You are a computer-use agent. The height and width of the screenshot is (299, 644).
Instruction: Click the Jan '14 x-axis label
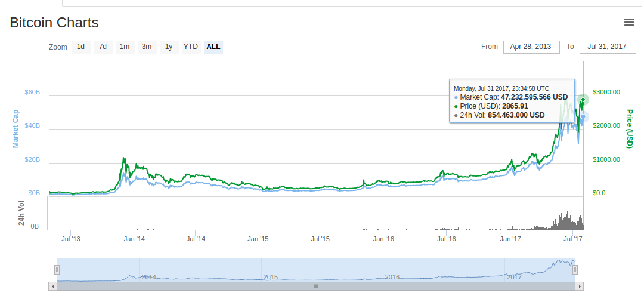click(x=134, y=239)
